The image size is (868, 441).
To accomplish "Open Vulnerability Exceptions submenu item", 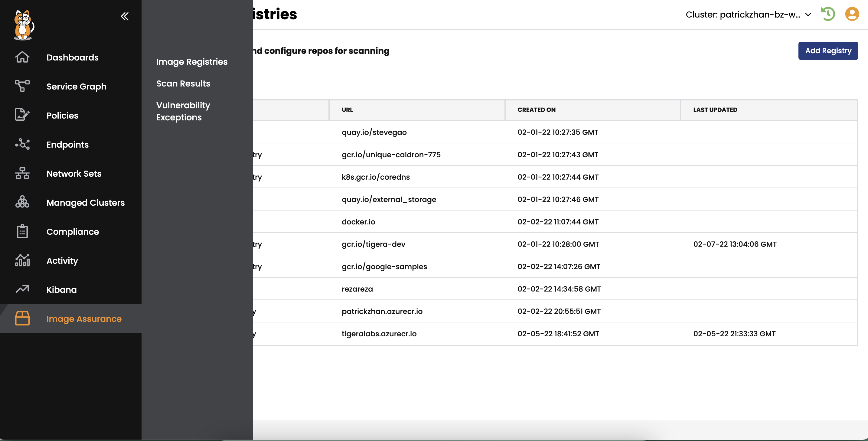I will click(x=183, y=111).
